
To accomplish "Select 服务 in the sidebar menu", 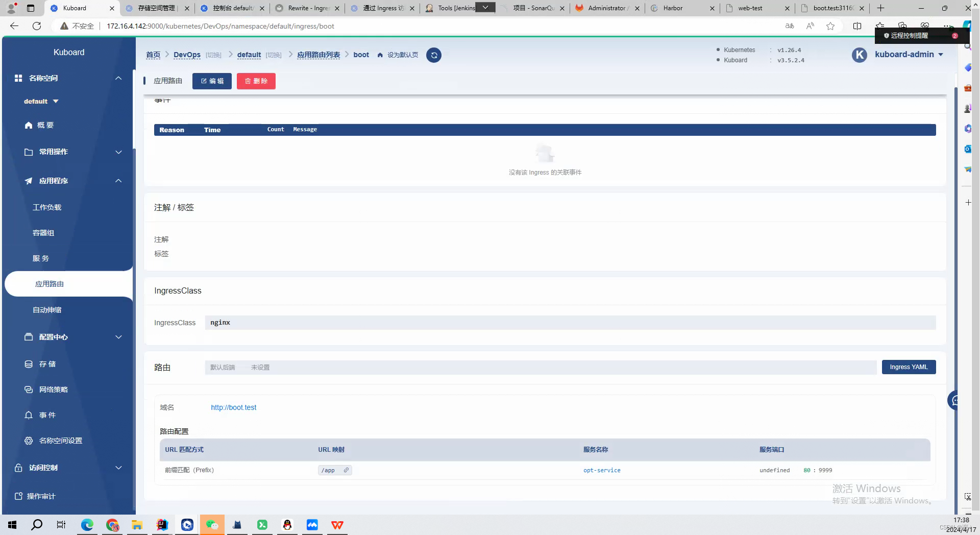I will [x=41, y=258].
